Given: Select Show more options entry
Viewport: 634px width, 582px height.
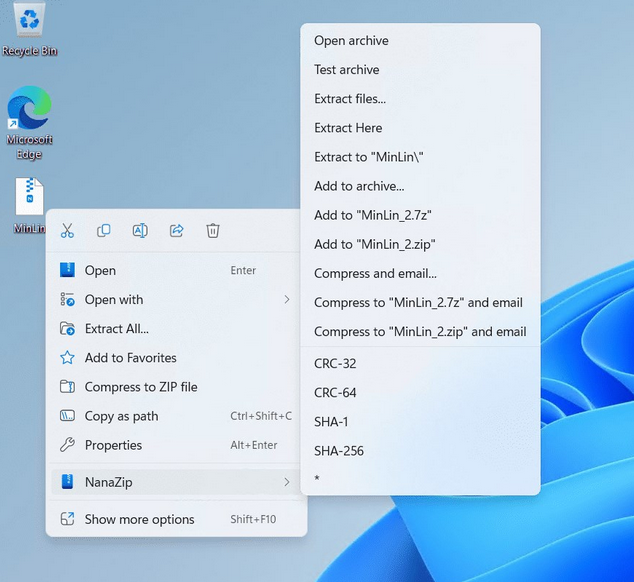Looking at the screenshot, I should point(176,519).
